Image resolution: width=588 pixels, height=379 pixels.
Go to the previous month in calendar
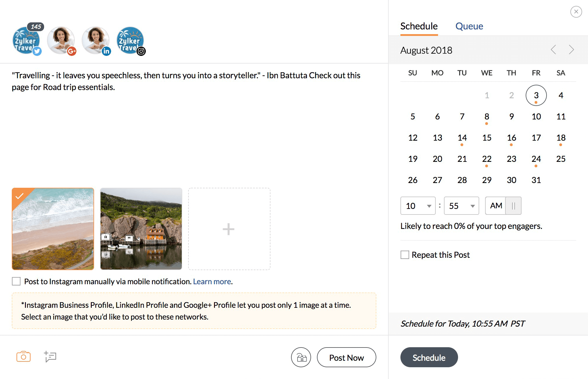(x=553, y=50)
